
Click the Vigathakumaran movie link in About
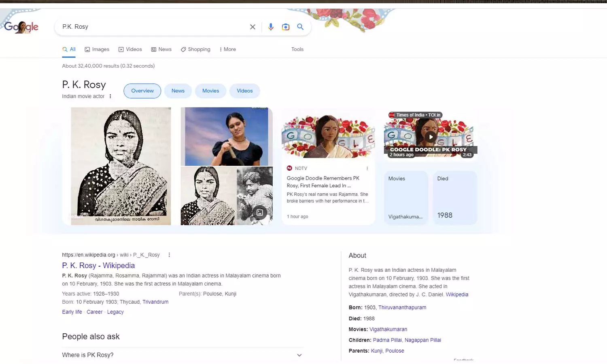(x=388, y=329)
